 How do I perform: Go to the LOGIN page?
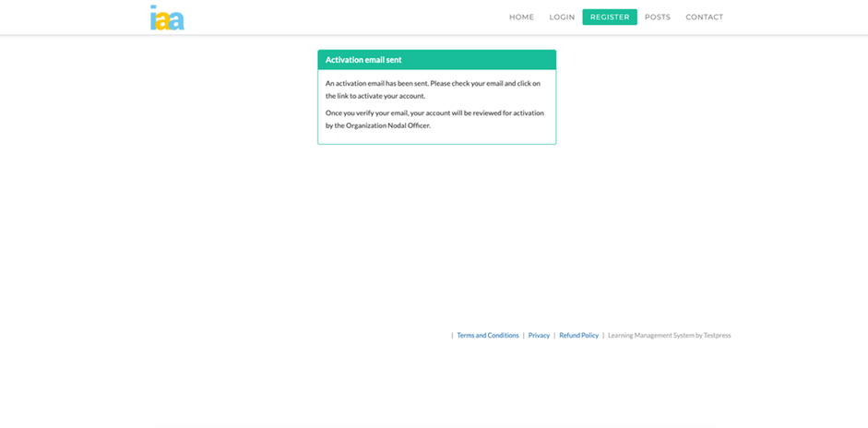click(562, 18)
